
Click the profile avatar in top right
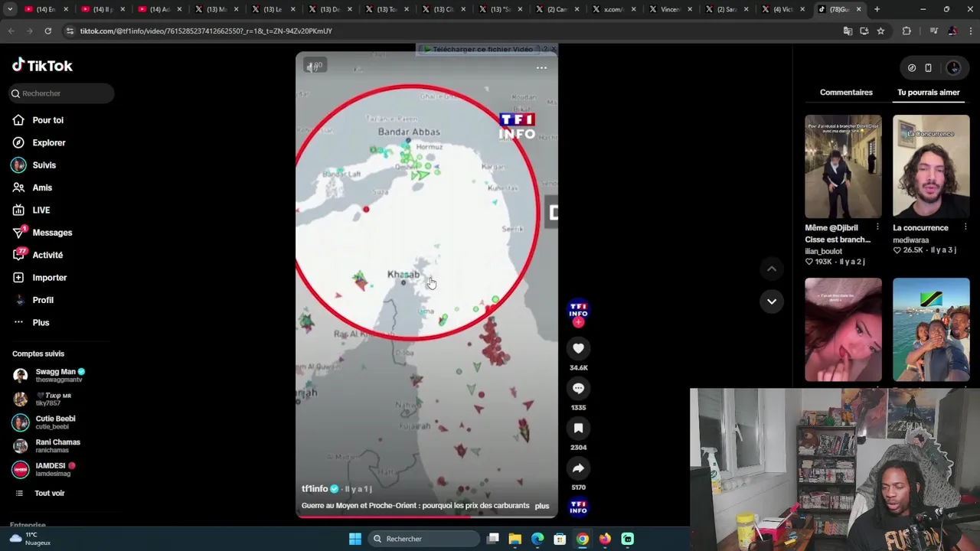click(953, 68)
